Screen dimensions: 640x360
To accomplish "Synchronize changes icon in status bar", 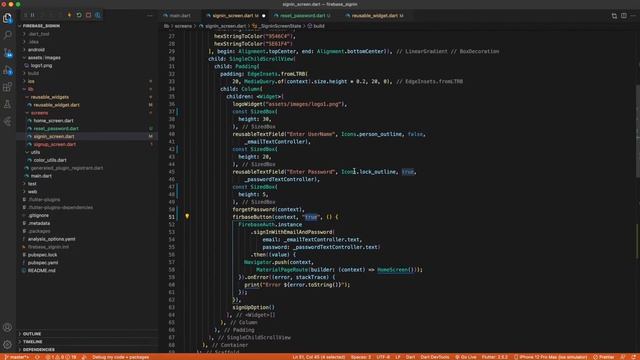I will click(x=37, y=357).
